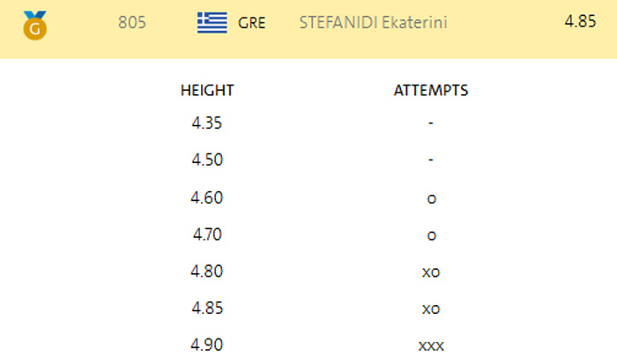
Task: Click the o attempt for height 4.60
Action: point(431,198)
